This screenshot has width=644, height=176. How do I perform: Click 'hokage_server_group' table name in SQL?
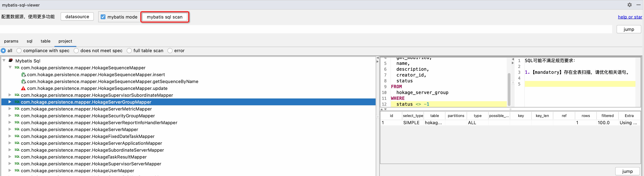click(x=422, y=92)
